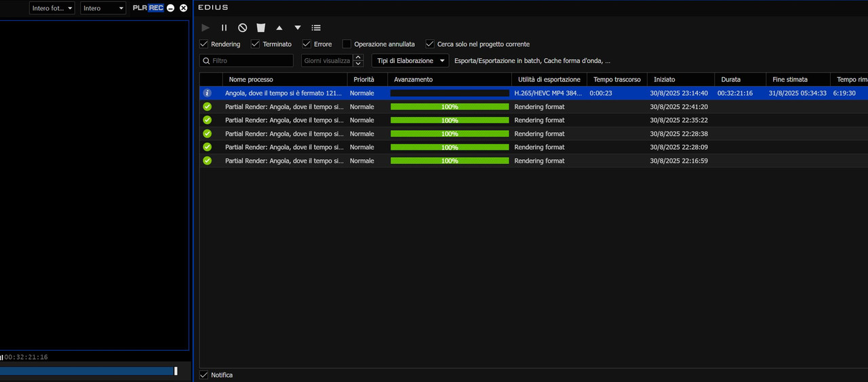Sort by Fine stimata column header
868x382 pixels.
797,79
